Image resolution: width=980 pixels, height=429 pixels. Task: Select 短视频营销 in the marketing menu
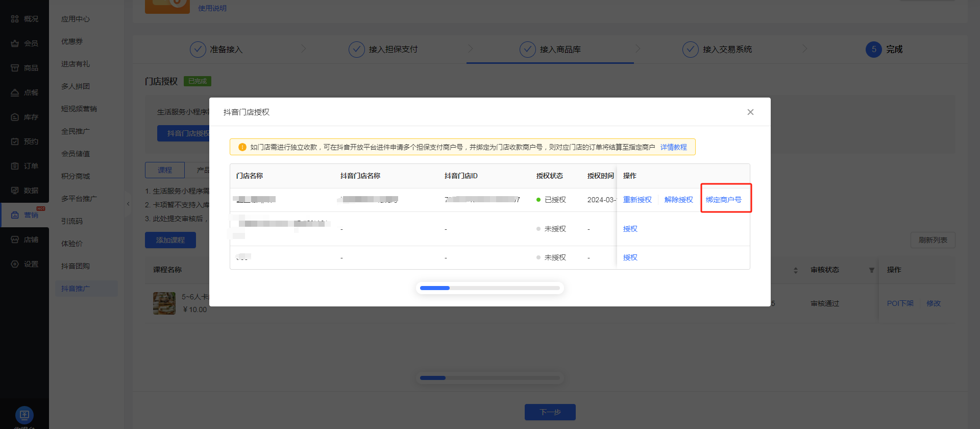click(x=79, y=109)
